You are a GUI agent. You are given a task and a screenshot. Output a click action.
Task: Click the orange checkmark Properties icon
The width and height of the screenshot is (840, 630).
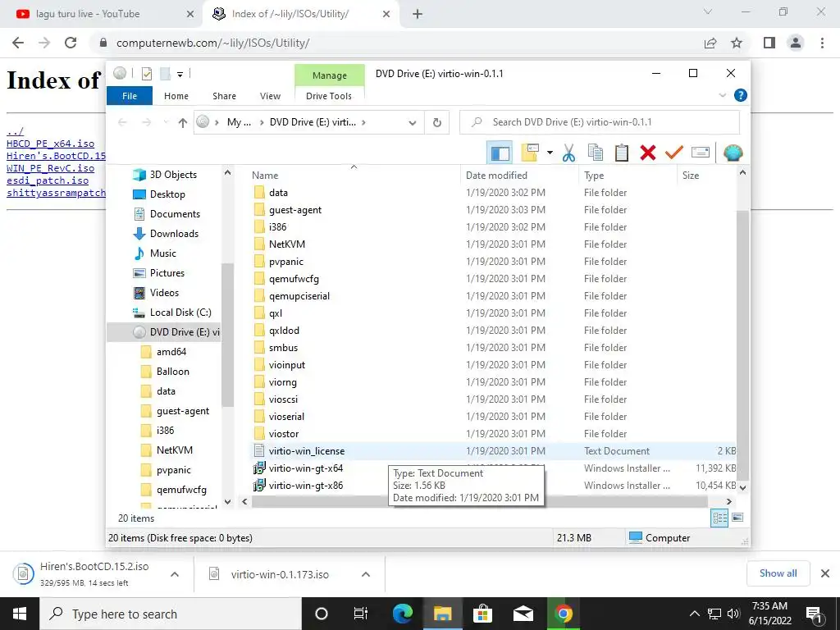[x=674, y=153]
